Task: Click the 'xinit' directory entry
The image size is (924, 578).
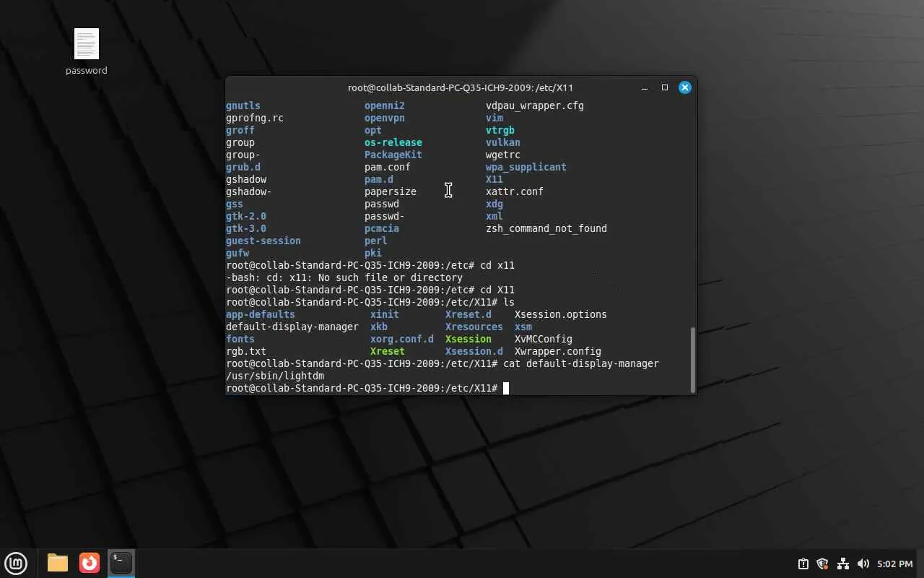Action: click(x=385, y=314)
